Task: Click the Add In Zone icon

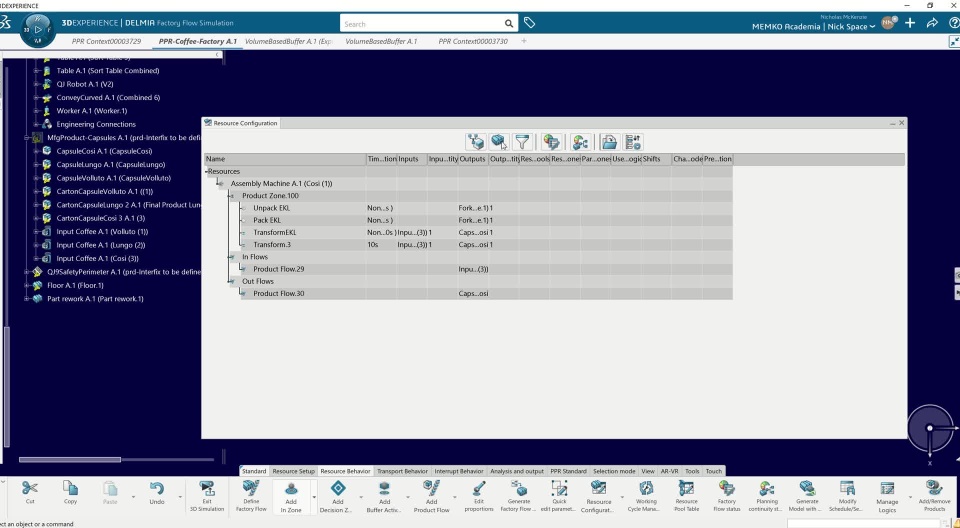Action: click(x=291, y=489)
